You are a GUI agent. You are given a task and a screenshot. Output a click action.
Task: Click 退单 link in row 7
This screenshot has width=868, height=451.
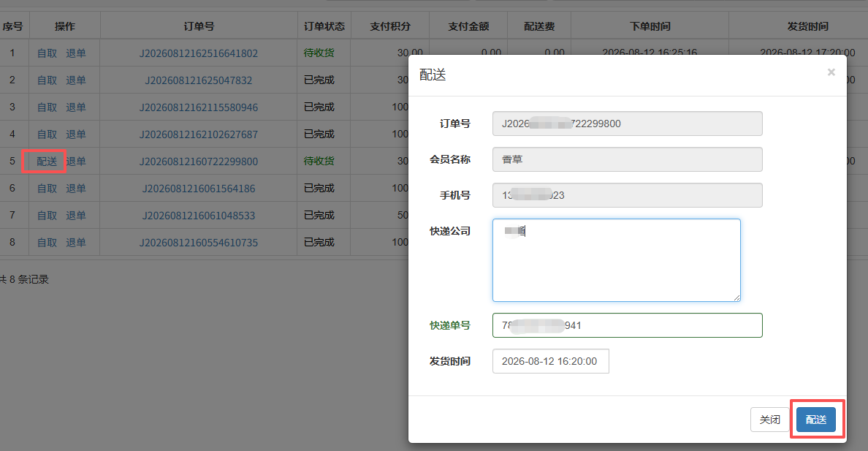[x=76, y=216]
